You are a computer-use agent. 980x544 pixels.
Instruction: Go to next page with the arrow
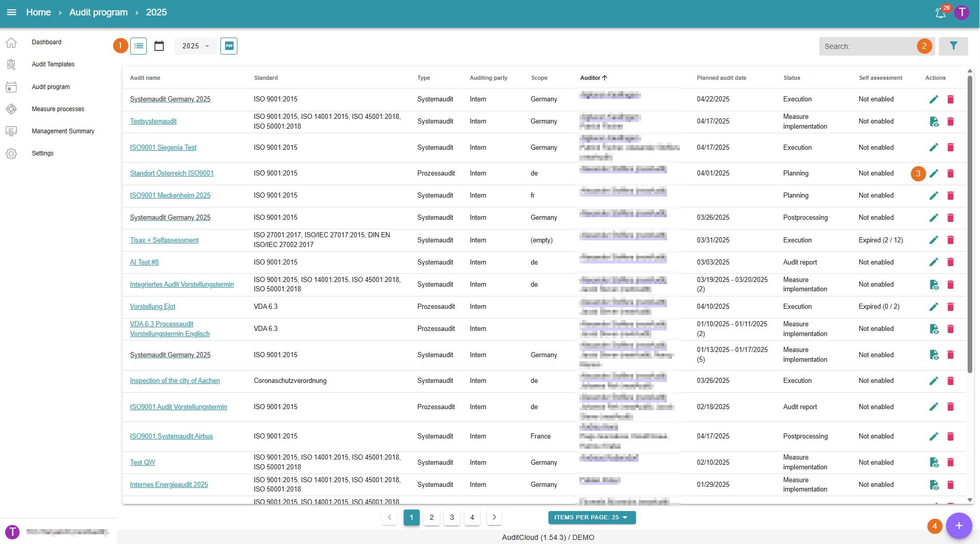[494, 518]
